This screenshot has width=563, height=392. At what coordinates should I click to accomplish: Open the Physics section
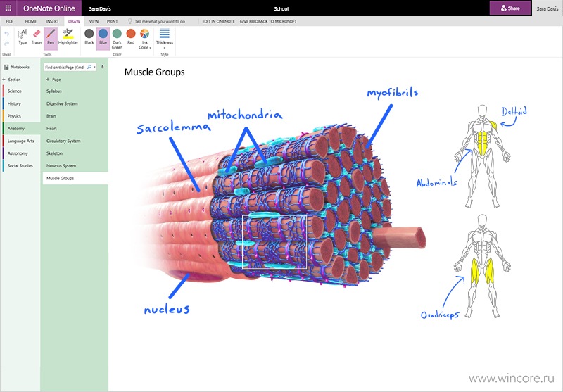tap(21, 116)
